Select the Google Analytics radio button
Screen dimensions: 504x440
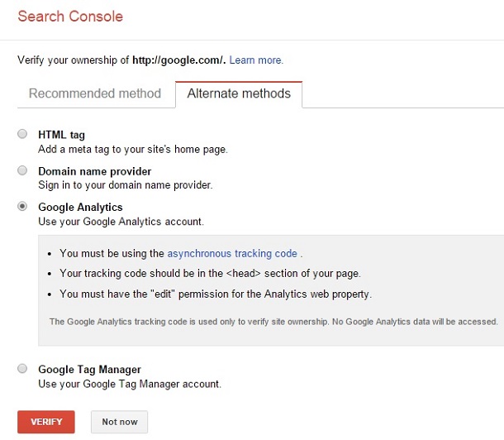(x=22, y=207)
